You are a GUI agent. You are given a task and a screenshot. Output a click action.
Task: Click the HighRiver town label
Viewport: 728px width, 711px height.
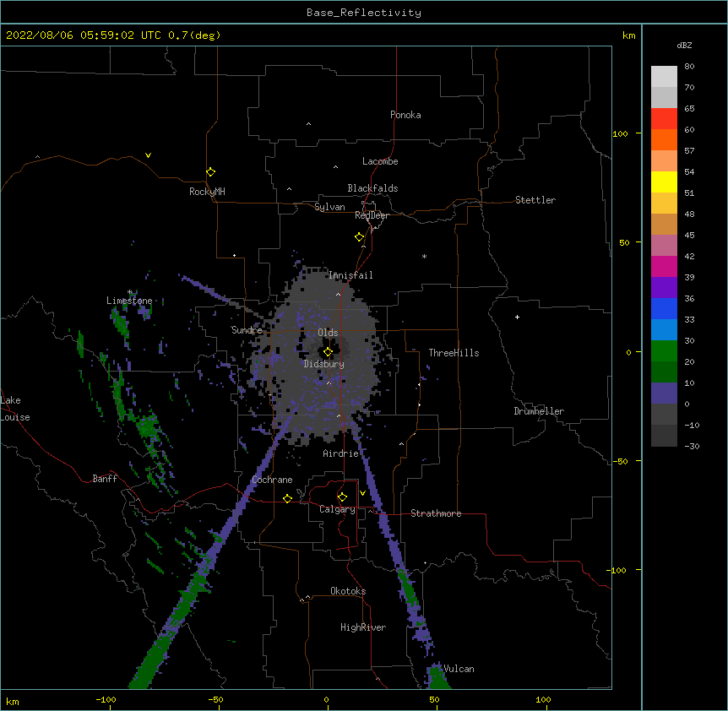[x=363, y=627]
